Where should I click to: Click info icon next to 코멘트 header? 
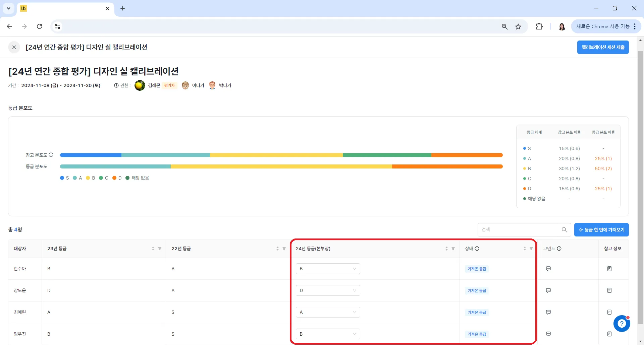tap(559, 249)
